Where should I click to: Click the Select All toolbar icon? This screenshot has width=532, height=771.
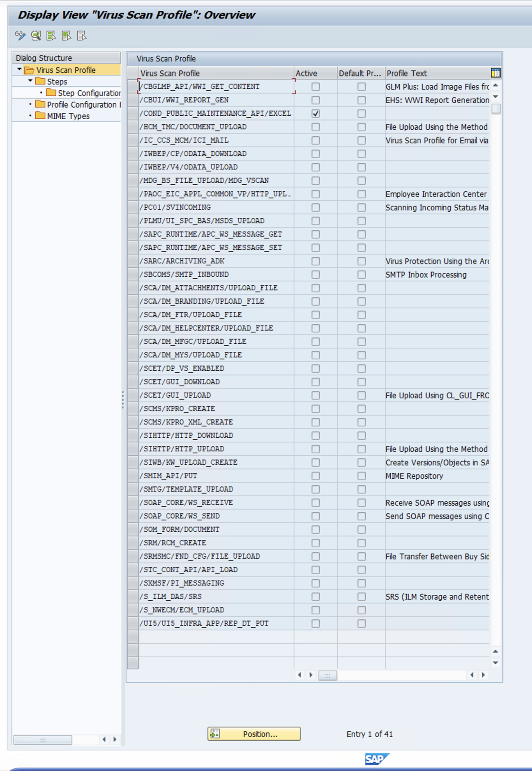[51, 36]
